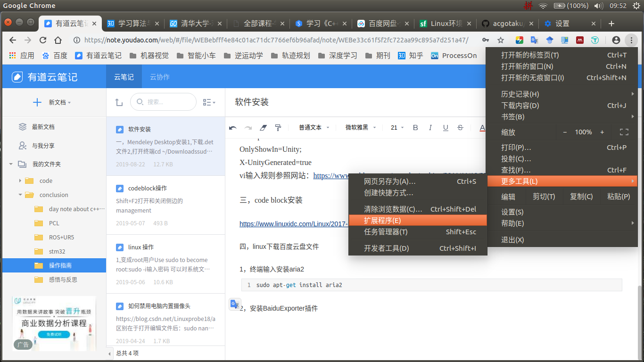The height and width of the screenshot is (362, 644).
Task: Toggle italic formatting
Action: 430,127
